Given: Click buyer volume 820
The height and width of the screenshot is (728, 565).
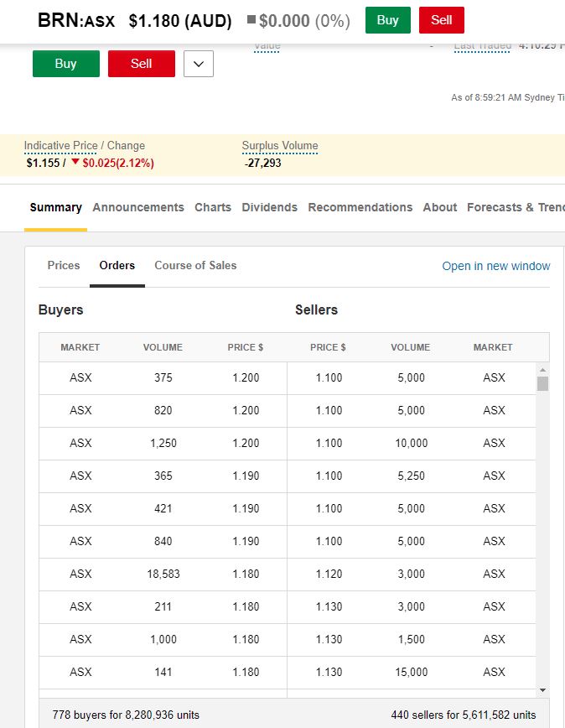Looking at the screenshot, I should click(163, 410).
